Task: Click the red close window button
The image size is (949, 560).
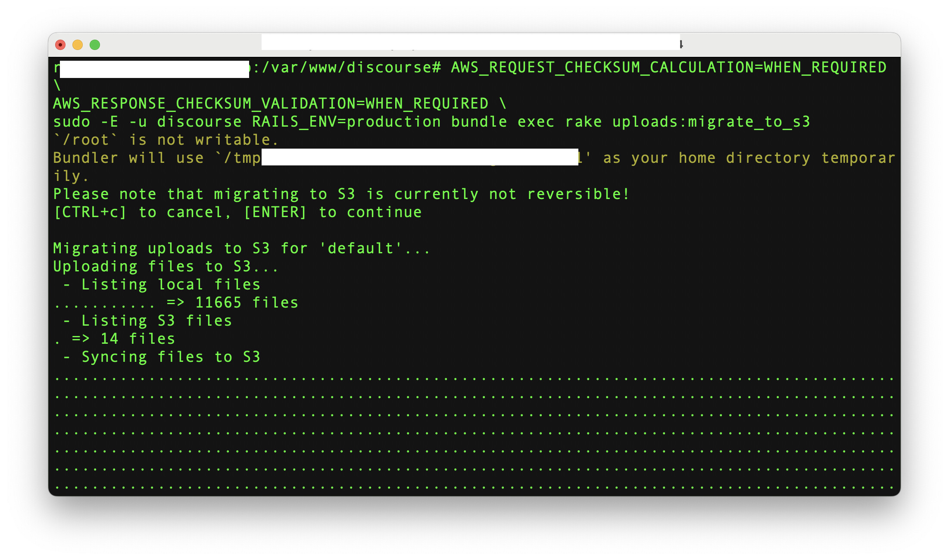Action: [60, 45]
